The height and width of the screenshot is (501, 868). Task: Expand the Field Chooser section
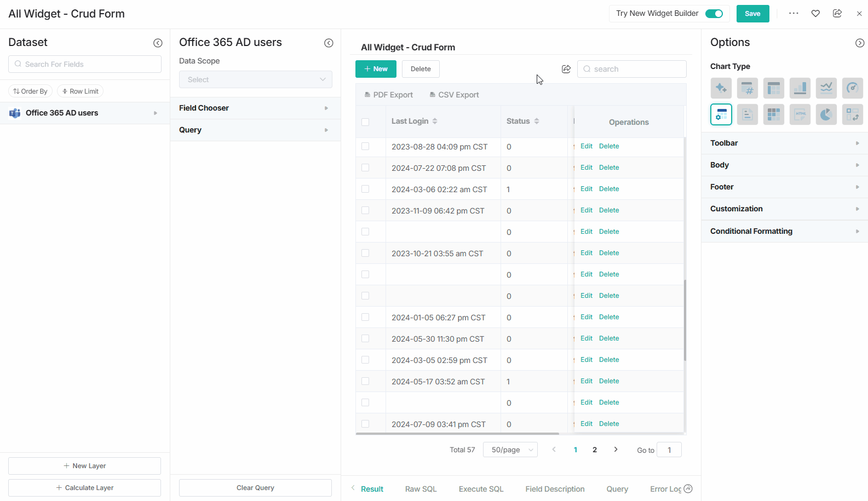[x=255, y=108]
